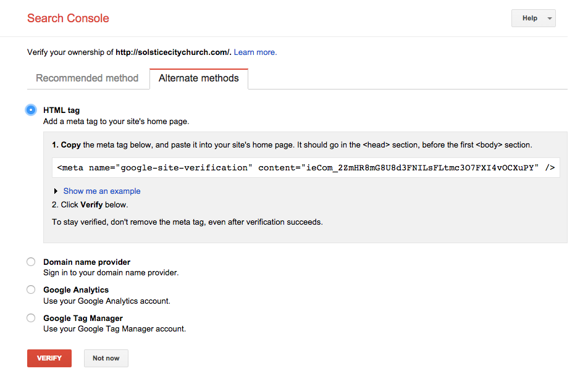Open the Show me an example link
588x371 pixels.
102,191
